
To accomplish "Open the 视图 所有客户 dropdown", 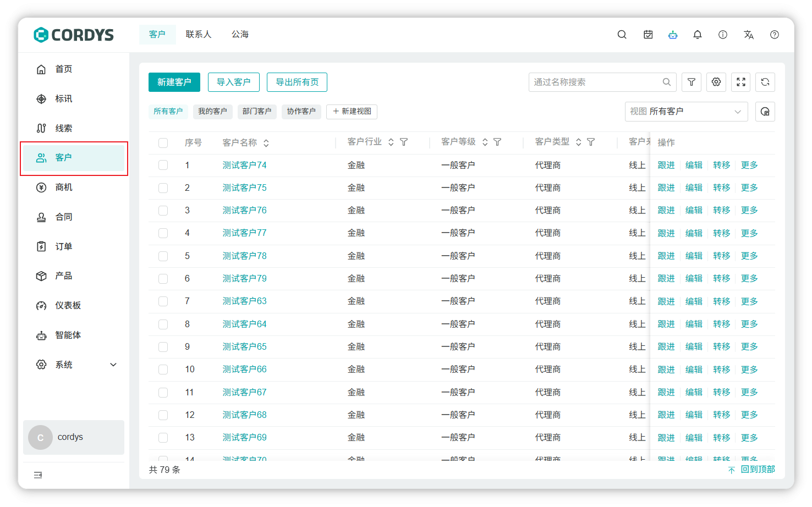I will tap(687, 112).
